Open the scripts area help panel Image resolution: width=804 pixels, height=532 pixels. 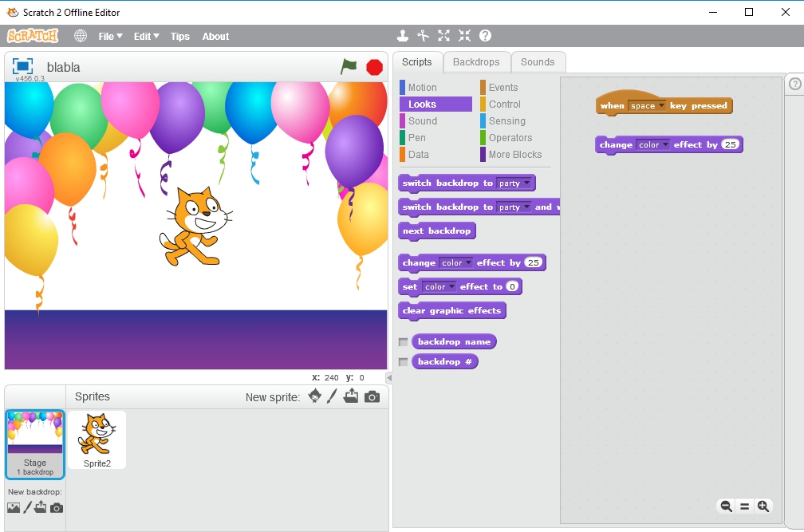[794, 84]
